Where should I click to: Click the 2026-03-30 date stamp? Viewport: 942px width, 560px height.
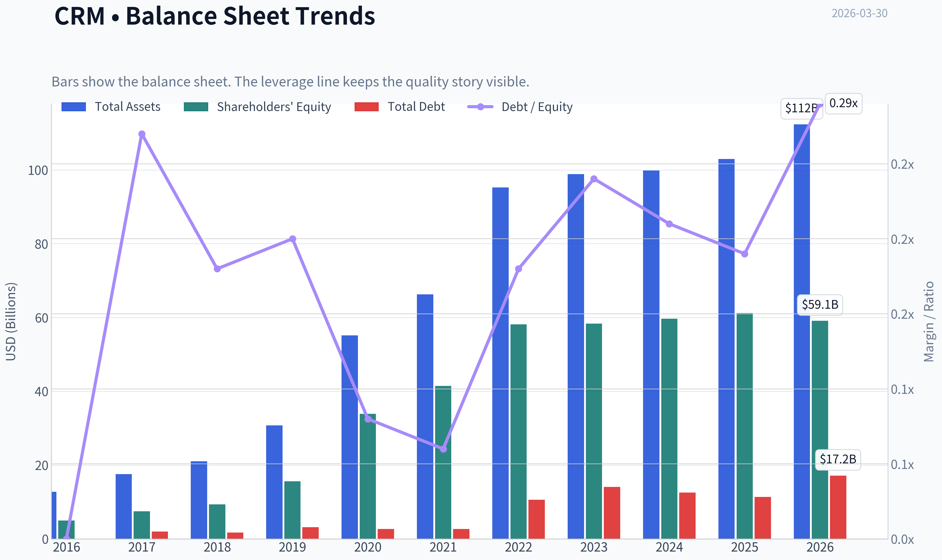tap(859, 13)
